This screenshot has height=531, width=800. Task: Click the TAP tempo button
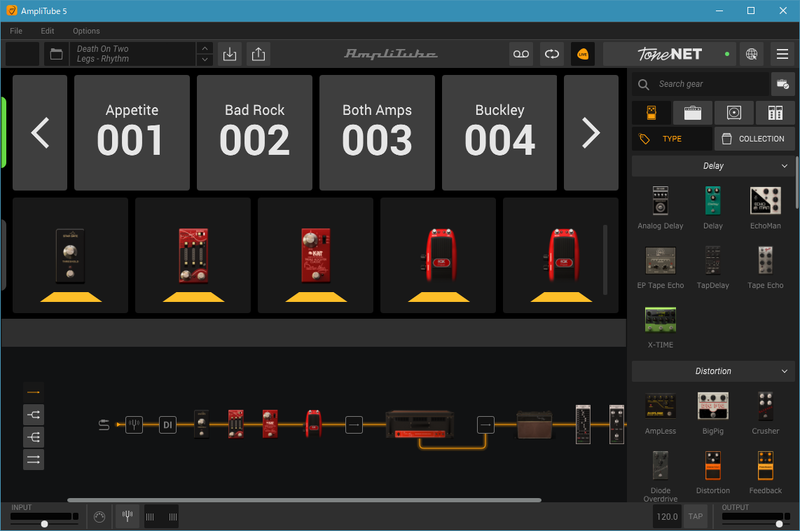[695, 516]
